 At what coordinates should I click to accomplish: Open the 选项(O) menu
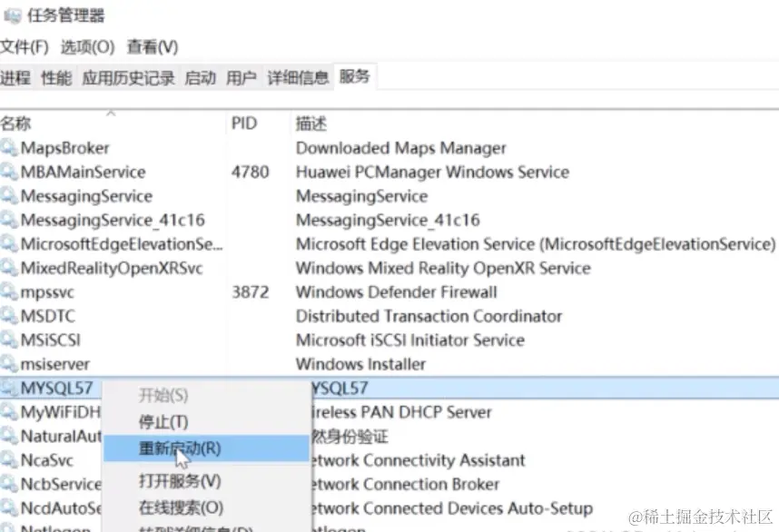[87, 46]
